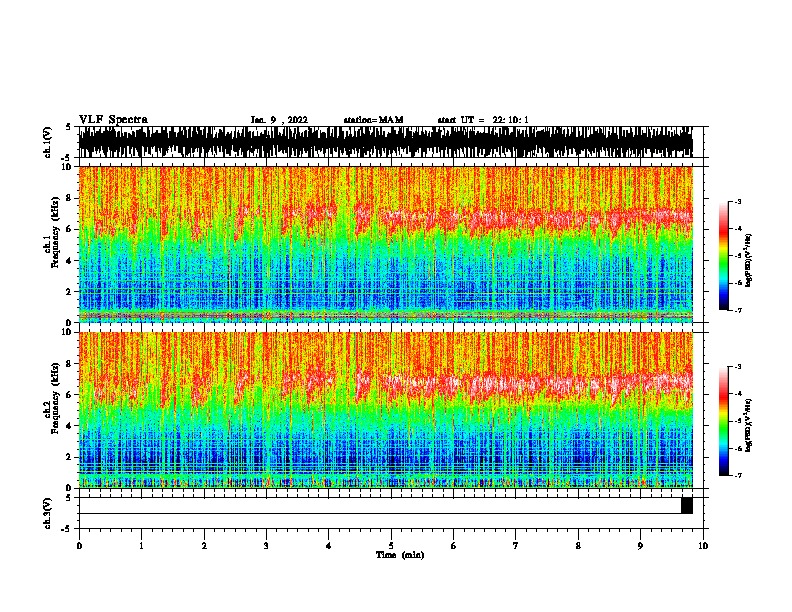The width and height of the screenshot is (792, 612).
Task: Click the ch.1 spectrogram color bar
Action: tap(723, 256)
